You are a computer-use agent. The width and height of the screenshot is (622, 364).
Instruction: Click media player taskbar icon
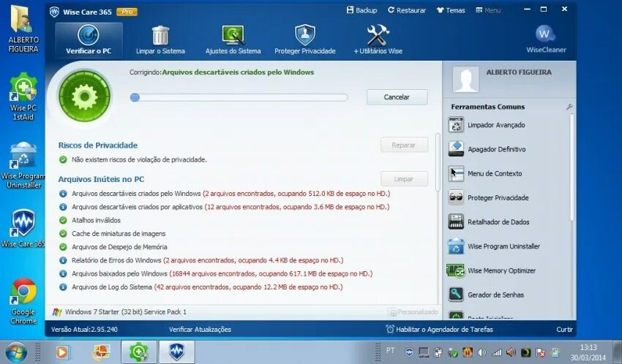[61, 352]
